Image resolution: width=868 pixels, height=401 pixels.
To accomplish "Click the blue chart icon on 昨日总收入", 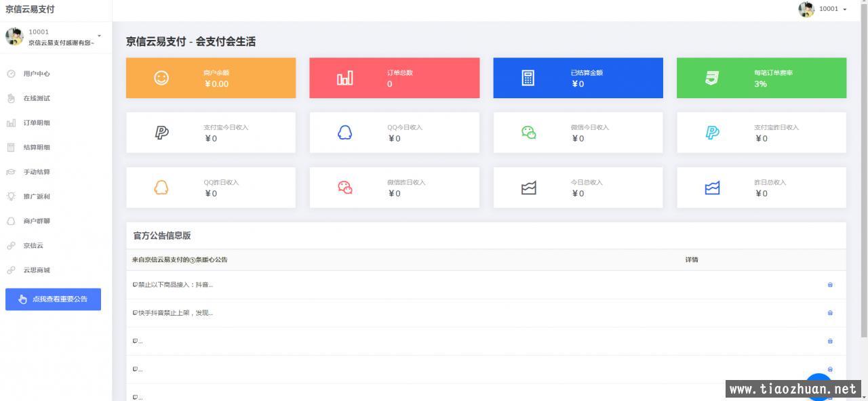I will coord(712,188).
